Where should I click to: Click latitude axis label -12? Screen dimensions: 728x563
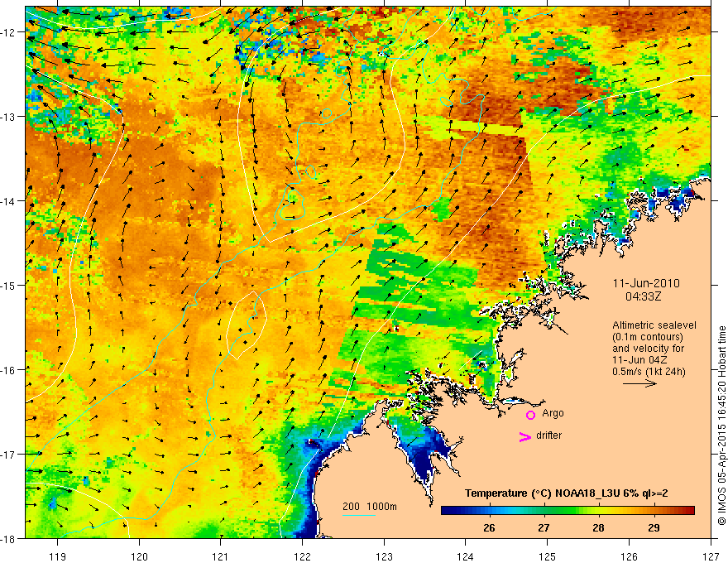click(8, 32)
